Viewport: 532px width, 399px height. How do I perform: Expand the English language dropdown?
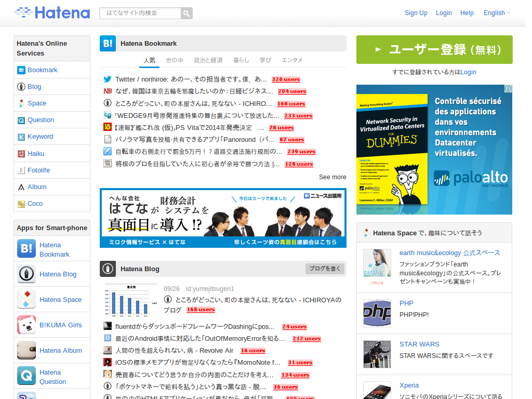click(x=496, y=13)
